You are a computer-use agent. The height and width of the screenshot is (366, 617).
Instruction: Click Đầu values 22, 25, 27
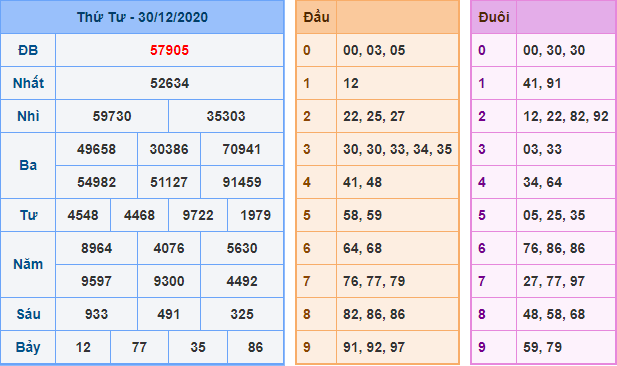[374, 116]
